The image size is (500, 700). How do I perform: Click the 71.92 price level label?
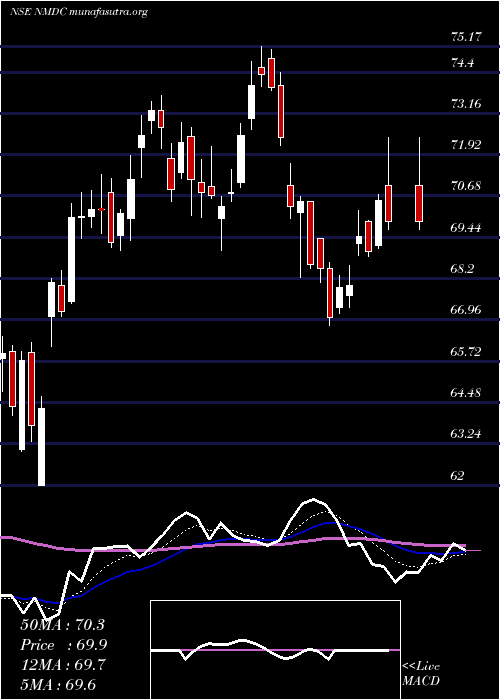466,145
